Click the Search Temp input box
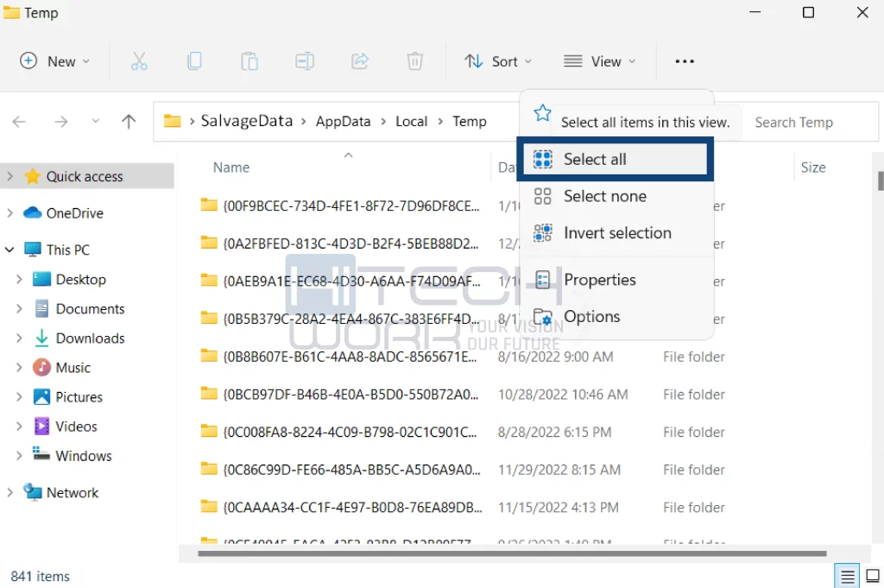The image size is (884, 588). click(810, 122)
